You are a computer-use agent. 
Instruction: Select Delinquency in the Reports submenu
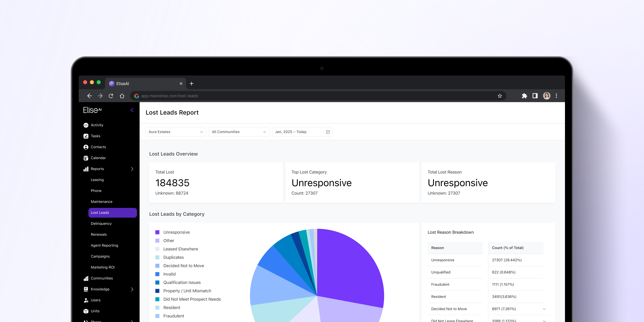[x=101, y=224]
